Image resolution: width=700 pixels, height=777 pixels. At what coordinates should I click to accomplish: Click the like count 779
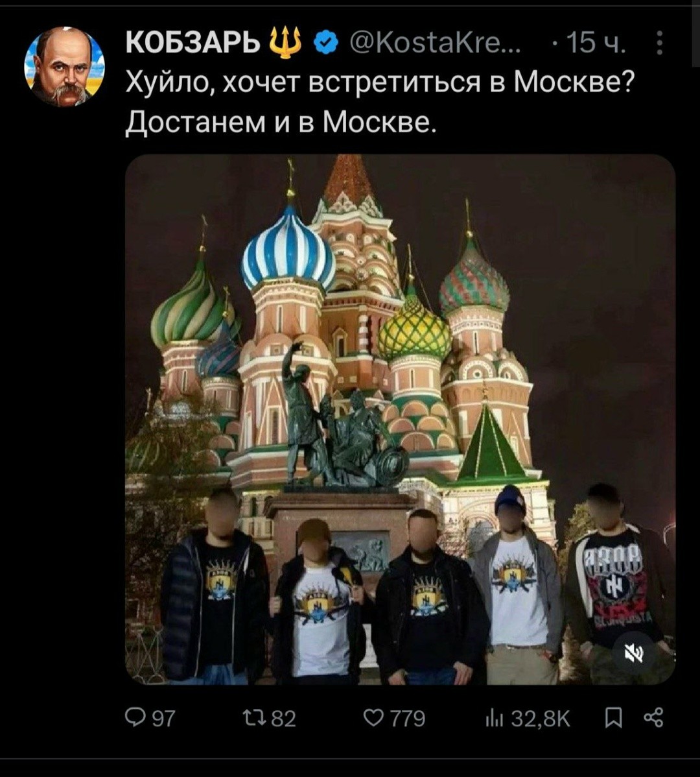[408, 718]
